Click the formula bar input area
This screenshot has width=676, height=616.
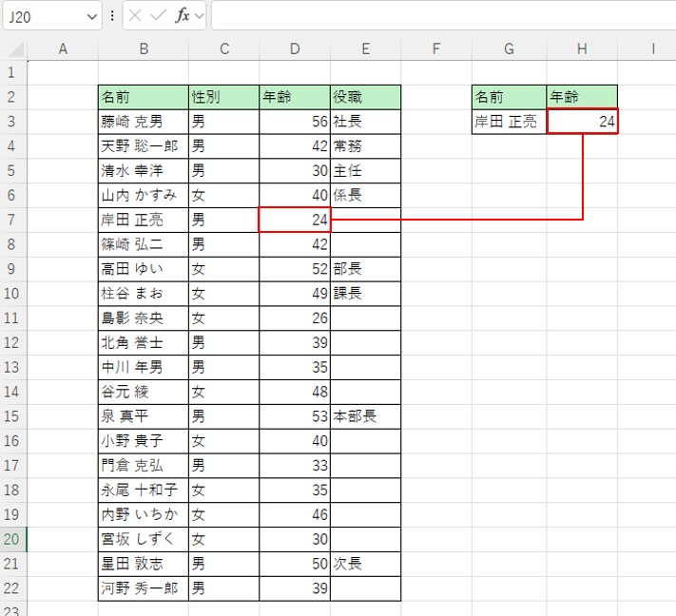444,16
